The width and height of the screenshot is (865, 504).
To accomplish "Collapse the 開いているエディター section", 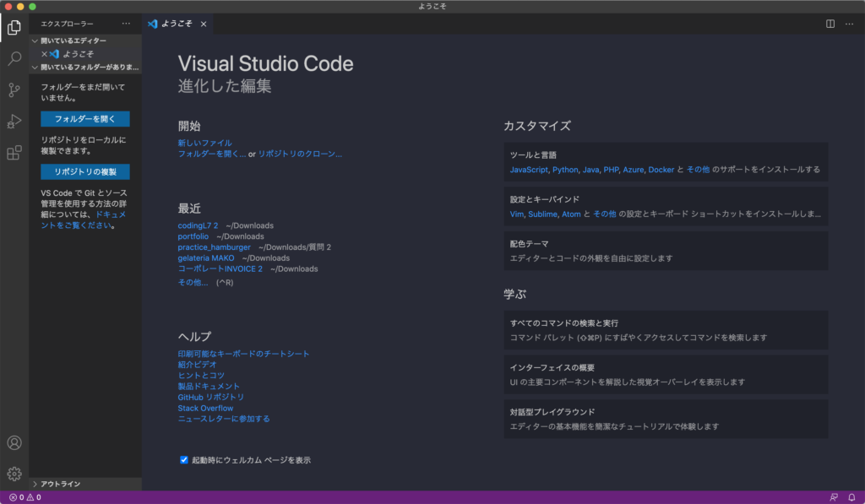I will click(x=85, y=41).
